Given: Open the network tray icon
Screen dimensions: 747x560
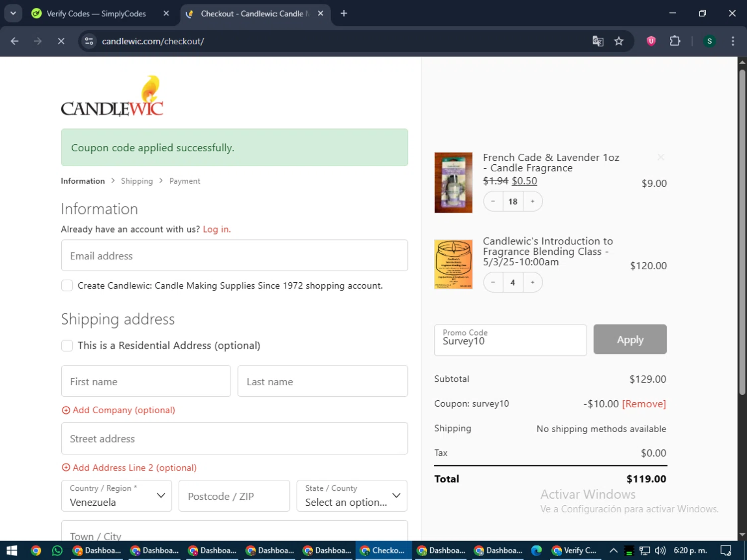Looking at the screenshot, I should pos(645,551).
